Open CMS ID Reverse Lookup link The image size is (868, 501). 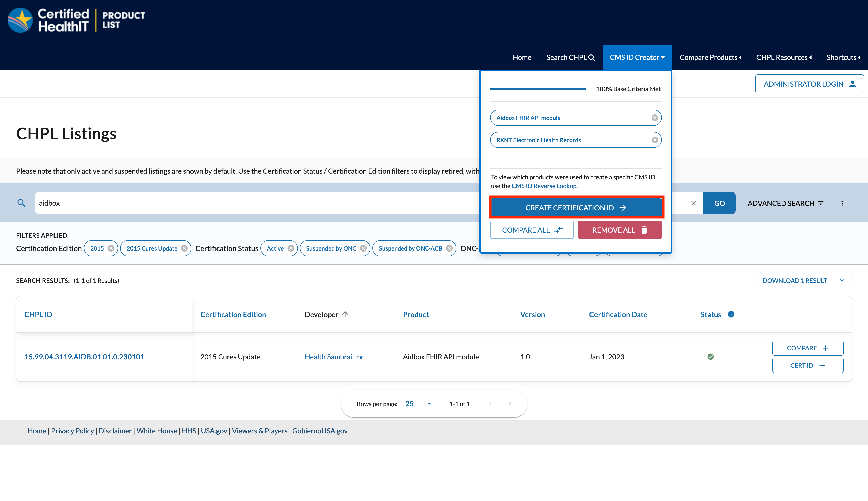(544, 186)
